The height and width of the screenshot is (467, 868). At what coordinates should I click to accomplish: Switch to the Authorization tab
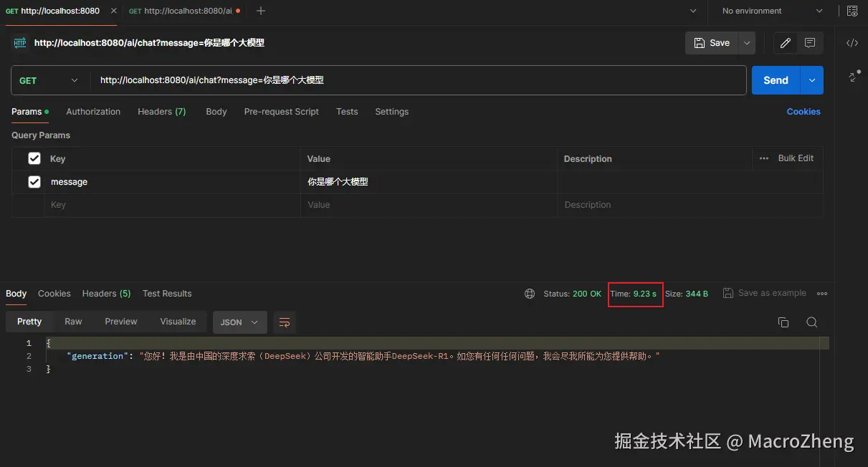(x=93, y=112)
